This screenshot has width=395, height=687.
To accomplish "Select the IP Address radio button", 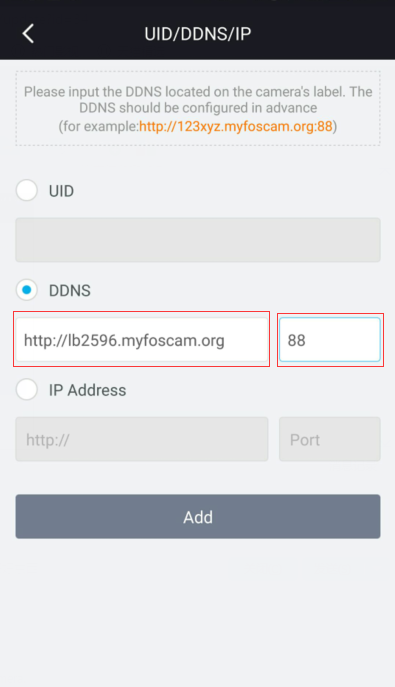I will click(x=27, y=390).
